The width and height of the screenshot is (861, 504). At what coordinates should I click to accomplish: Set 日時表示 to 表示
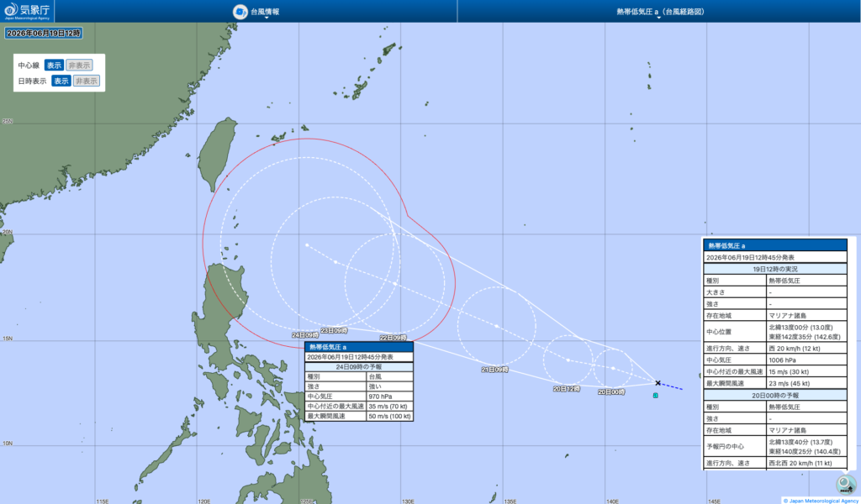tap(61, 81)
